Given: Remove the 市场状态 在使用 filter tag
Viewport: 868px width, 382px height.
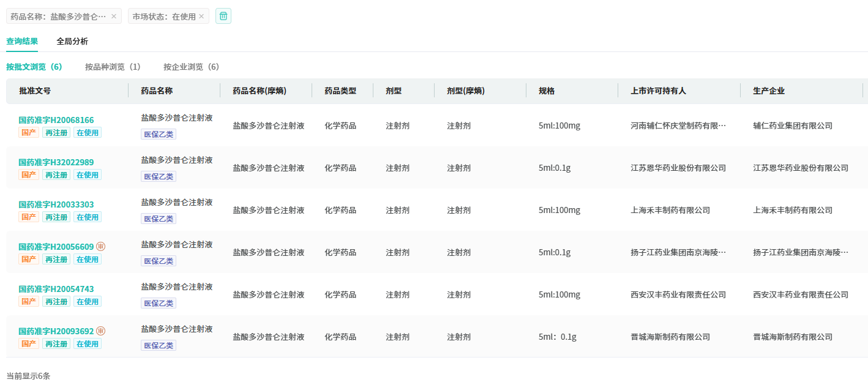Looking at the screenshot, I should click(201, 17).
